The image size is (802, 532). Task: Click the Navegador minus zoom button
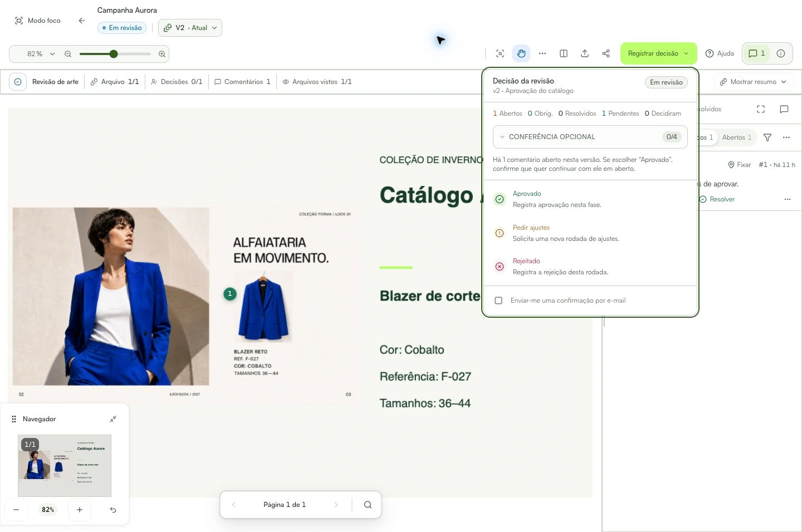16,510
